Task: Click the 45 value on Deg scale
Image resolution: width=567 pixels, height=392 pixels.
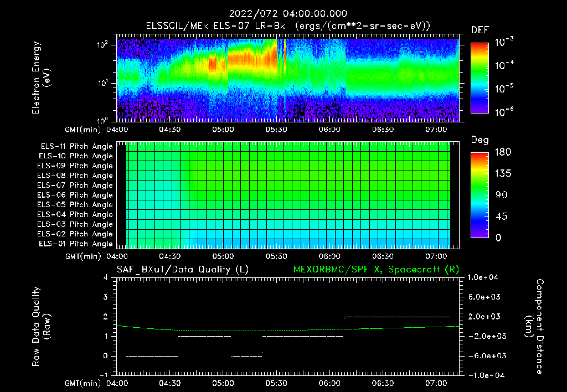Action: [x=502, y=216]
